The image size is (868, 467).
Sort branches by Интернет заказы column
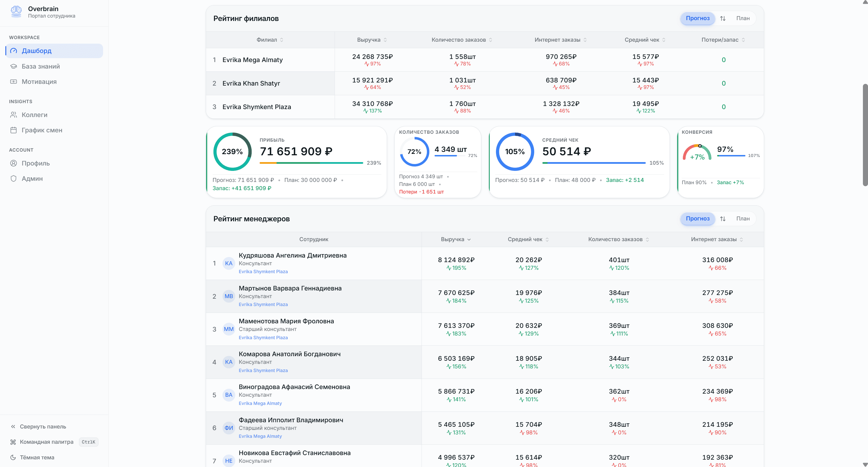(x=561, y=40)
